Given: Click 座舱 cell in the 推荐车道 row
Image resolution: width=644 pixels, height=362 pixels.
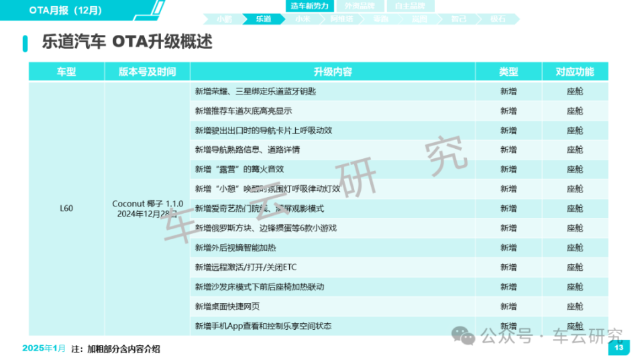Looking at the screenshot, I should point(575,111).
